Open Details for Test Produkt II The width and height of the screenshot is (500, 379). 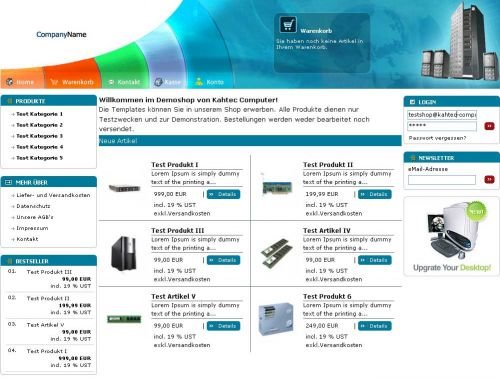click(375, 194)
